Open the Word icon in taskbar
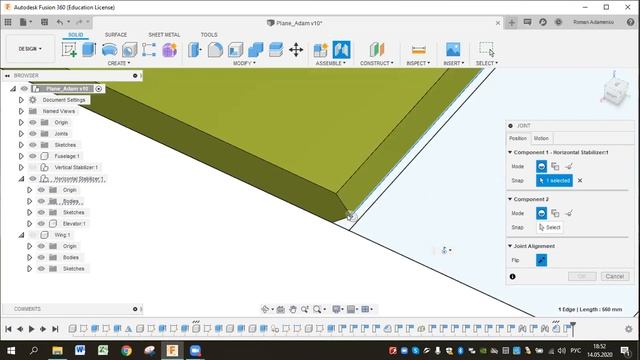 [80, 350]
